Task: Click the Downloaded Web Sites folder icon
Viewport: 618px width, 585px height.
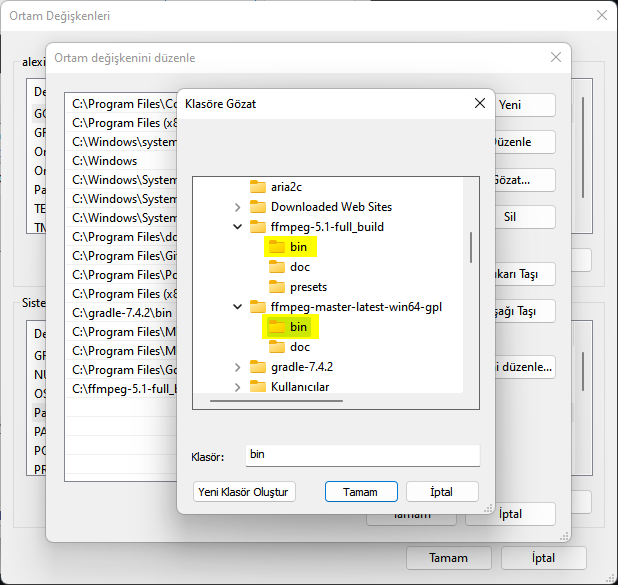Action: coord(258,207)
